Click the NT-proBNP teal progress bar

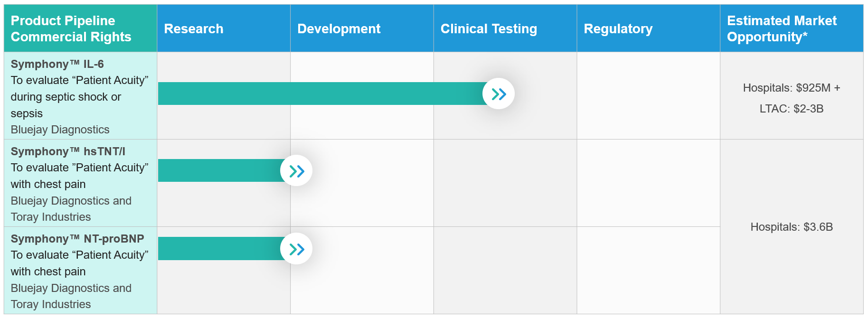pyautogui.click(x=222, y=248)
